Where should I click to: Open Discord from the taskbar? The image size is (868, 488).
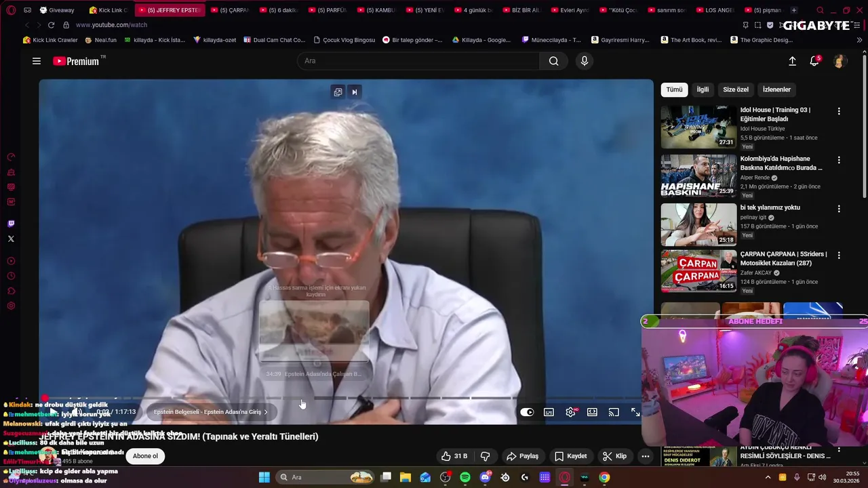pyautogui.click(x=485, y=477)
